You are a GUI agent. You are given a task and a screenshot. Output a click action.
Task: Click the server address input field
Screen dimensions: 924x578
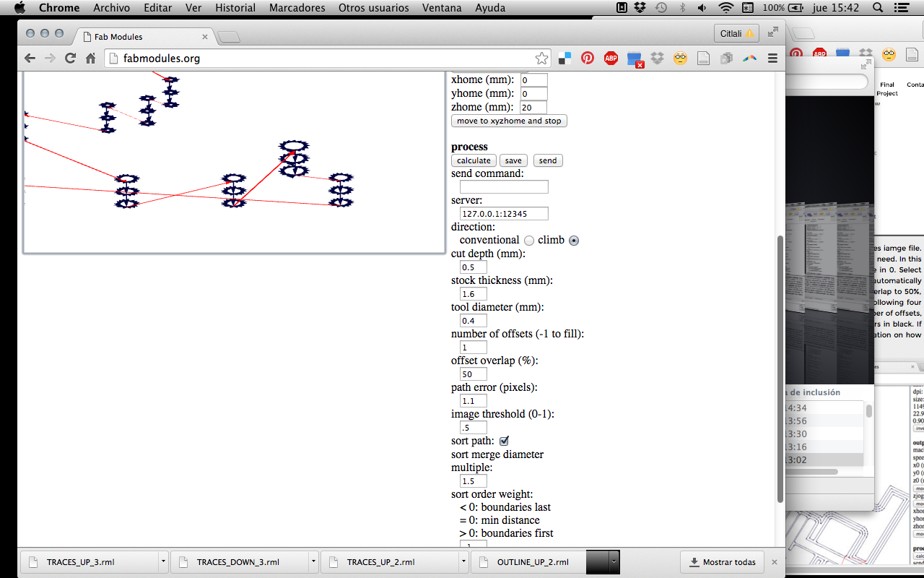504,214
